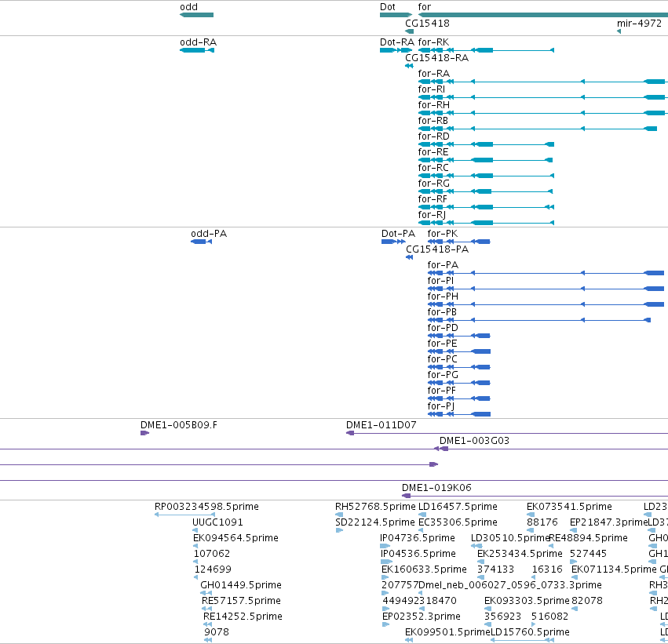
Task: Select the RH52768.5prime EST label
Action: [x=375, y=507]
